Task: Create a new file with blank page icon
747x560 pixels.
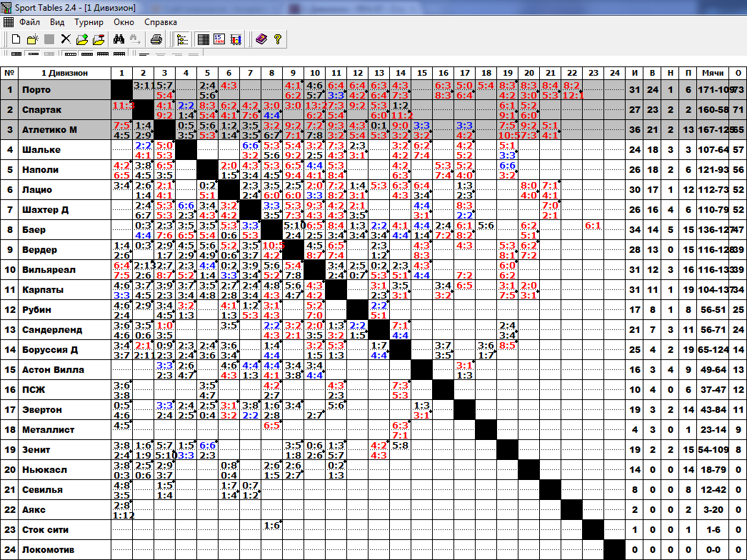Action: [16, 39]
